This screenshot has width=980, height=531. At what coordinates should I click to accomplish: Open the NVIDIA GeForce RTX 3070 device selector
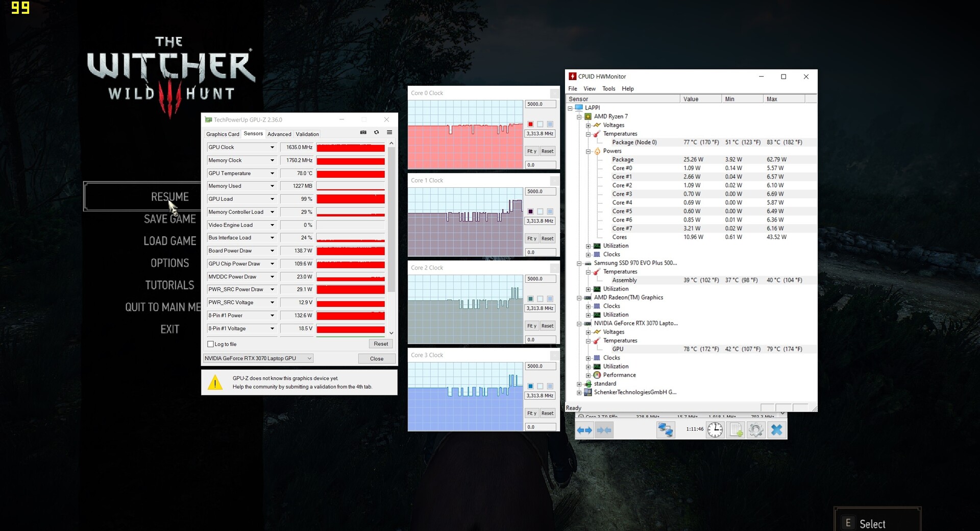point(258,358)
